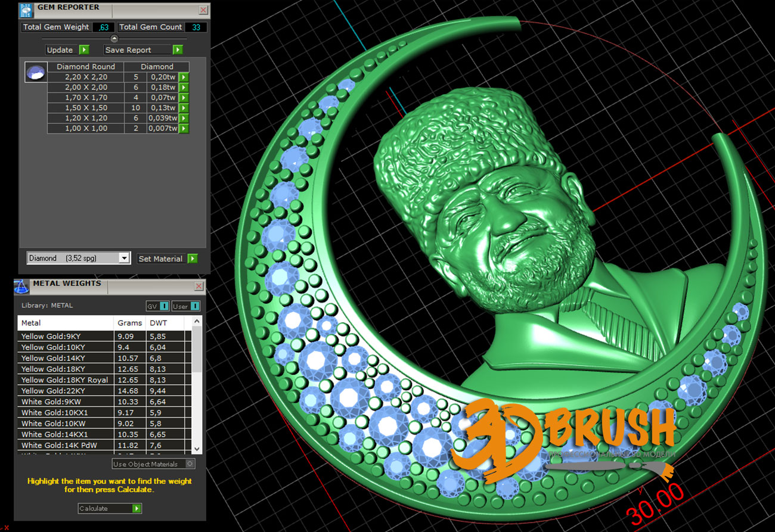
Task: Click the 1,20 X 1,20 size cell
Action: tap(86, 119)
